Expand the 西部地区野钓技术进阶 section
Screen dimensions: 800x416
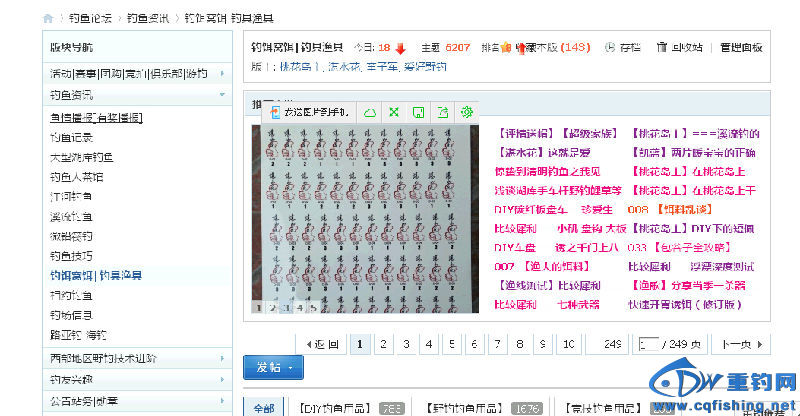pos(222,359)
